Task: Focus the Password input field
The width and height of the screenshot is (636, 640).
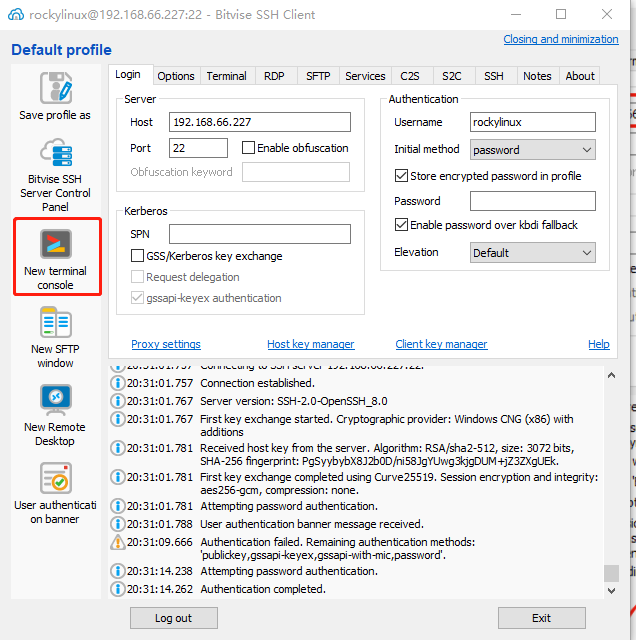Action: click(x=532, y=201)
